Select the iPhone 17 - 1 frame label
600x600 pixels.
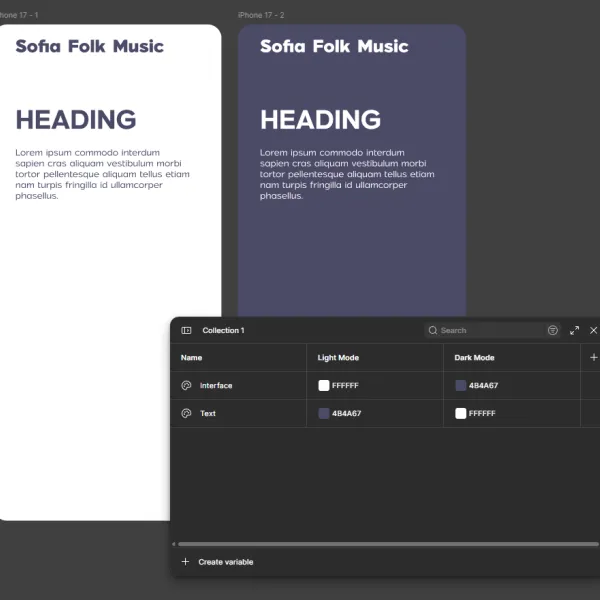(18, 15)
